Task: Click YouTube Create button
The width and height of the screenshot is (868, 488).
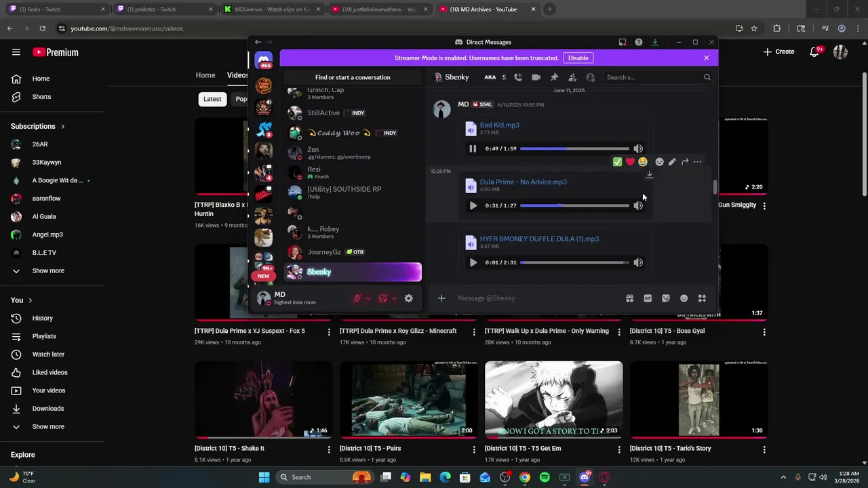Action: tap(778, 52)
